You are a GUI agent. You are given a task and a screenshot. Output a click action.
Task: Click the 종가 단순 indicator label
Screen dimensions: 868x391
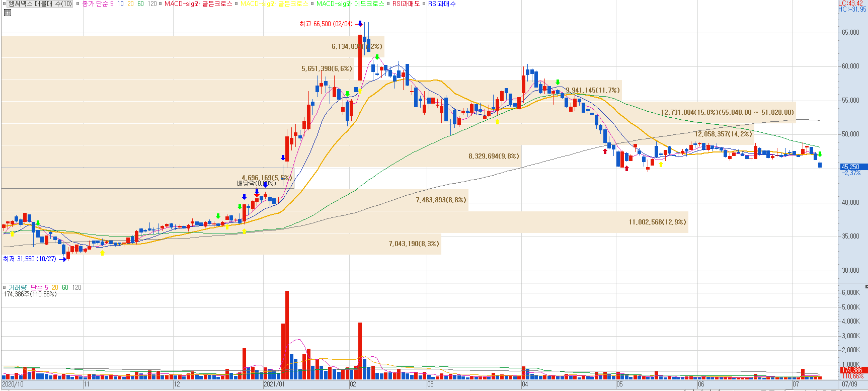(x=95, y=4)
